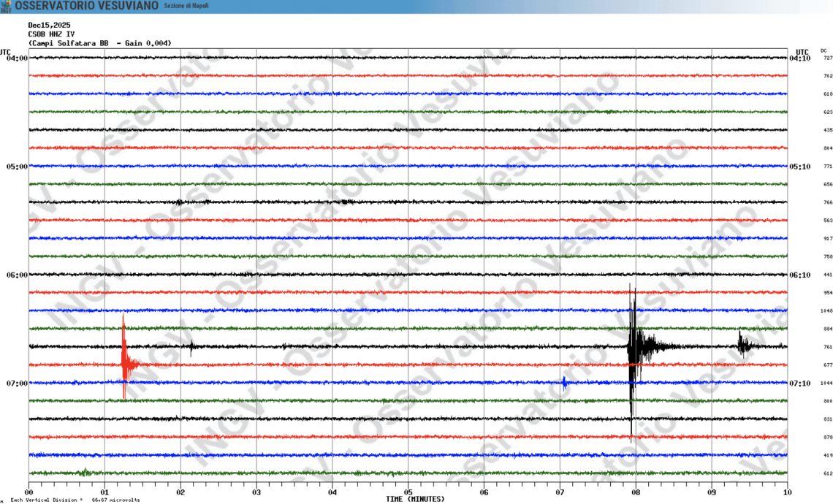Viewport: 833px width, 504px height.
Task: Click the Dec15,2025 date label
Action: [49, 25]
